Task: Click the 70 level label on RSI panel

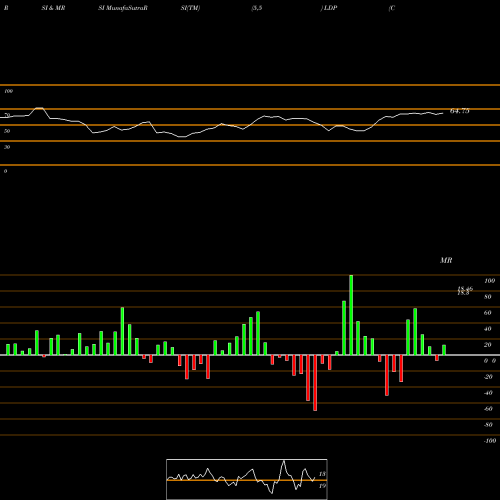Action: coord(7,115)
